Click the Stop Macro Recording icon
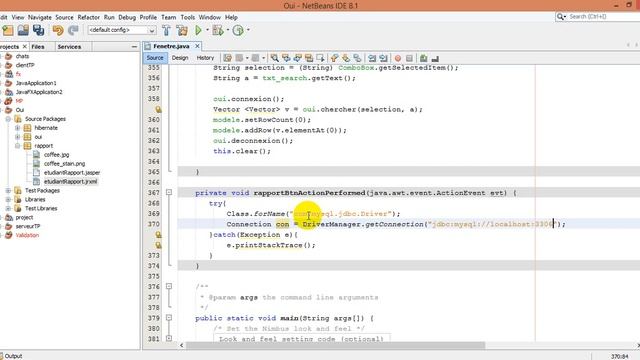640x360 pixels. 409,58
